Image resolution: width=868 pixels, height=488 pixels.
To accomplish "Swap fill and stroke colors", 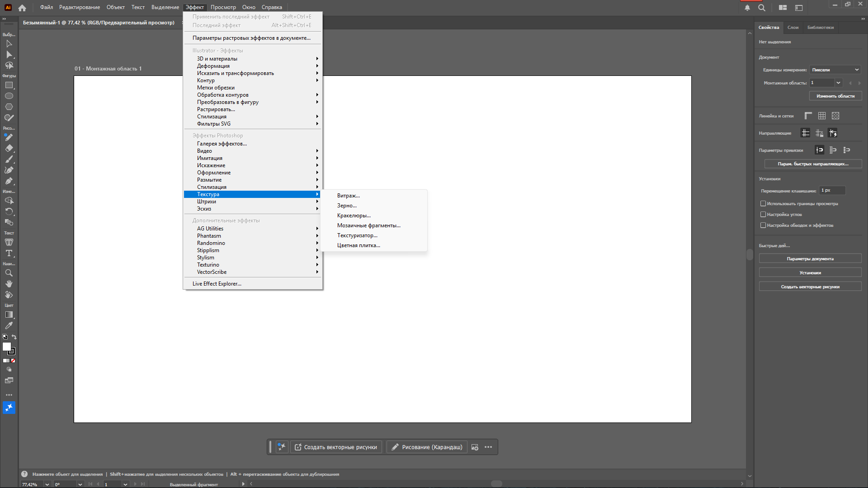I will pyautogui.click(x=14, y=337).
